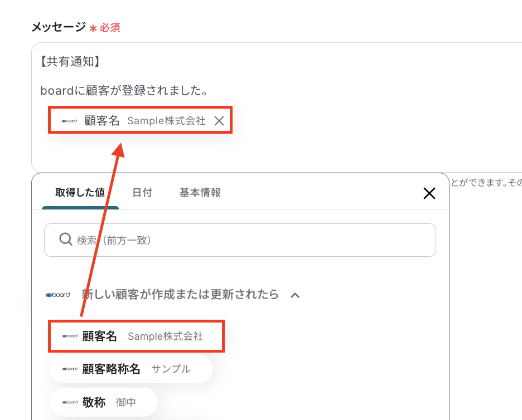Click the board icon in the 顧客略称名 chip
The image size is (522, 420).
[70, 369]
